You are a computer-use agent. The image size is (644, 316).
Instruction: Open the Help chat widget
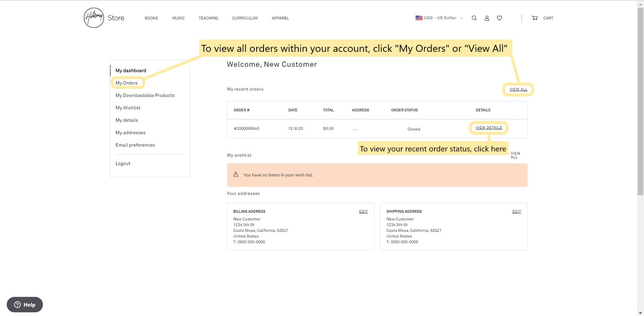tap(25, 305)
